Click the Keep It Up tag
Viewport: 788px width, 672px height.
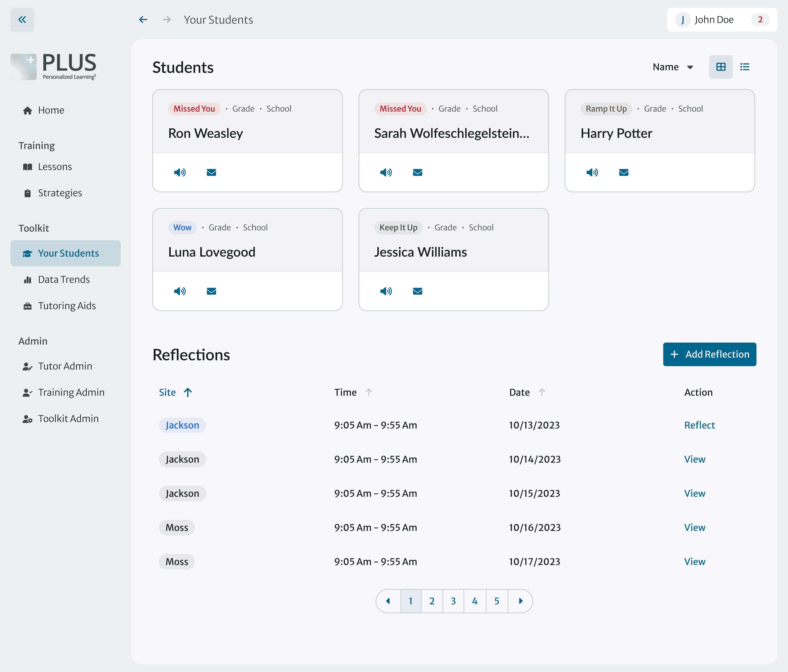point(398,227)
